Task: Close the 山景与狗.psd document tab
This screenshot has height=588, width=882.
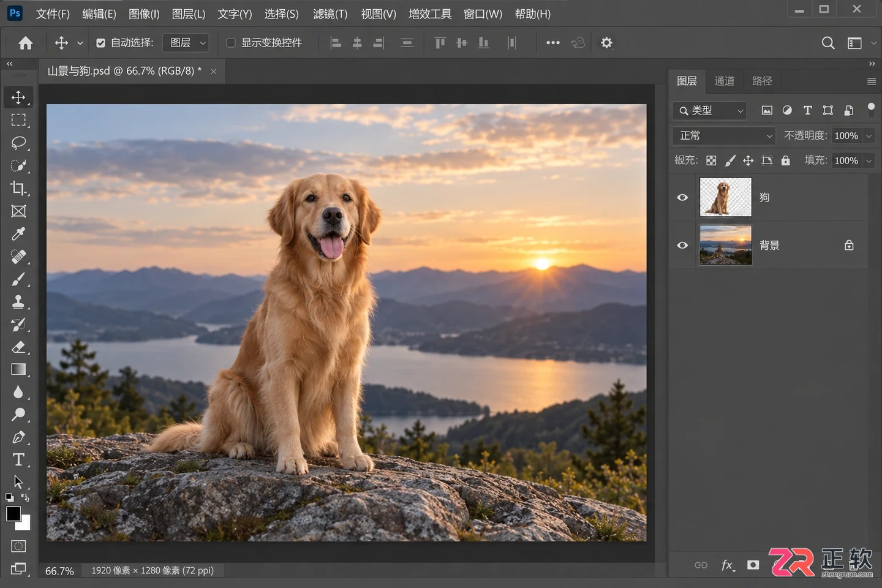Action: pyautogui.click(x=214, y=71)
